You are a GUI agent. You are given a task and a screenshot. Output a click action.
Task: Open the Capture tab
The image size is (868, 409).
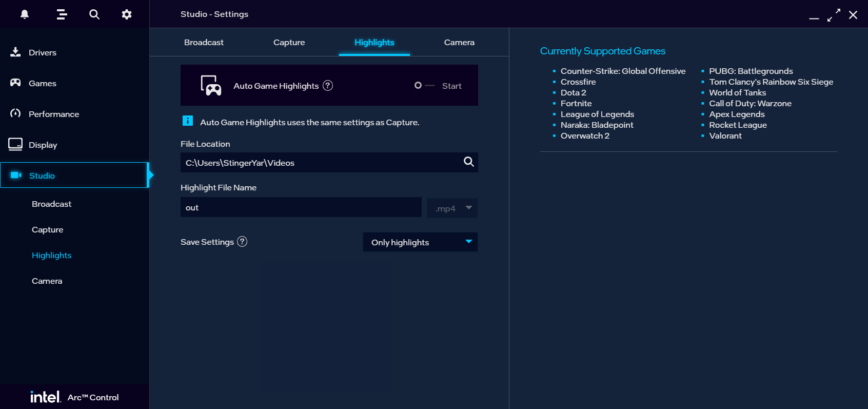coord(289,43)
